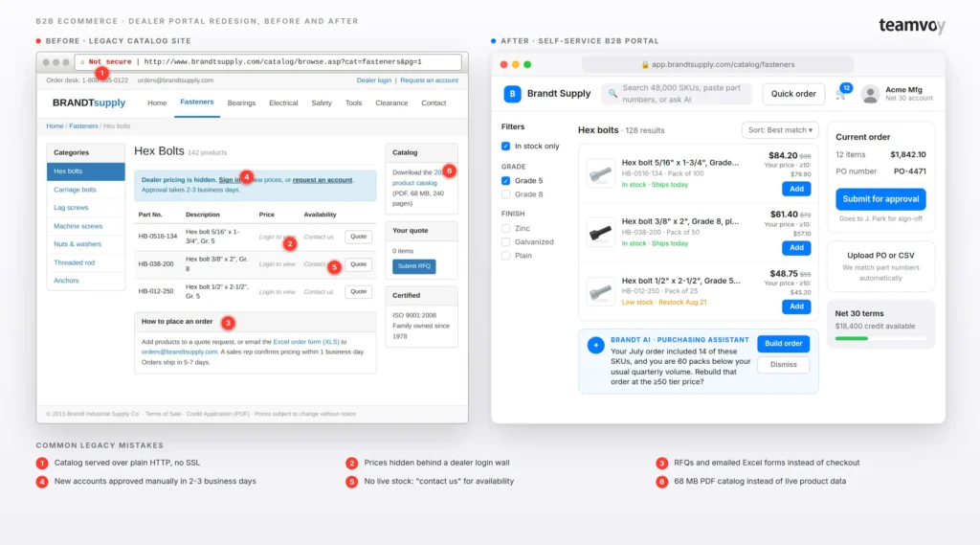The width and height of the screenshot is (980, 545).
Task: Go to the Electrical nav item
Action: pyautogui.click(x=283, y=103)
